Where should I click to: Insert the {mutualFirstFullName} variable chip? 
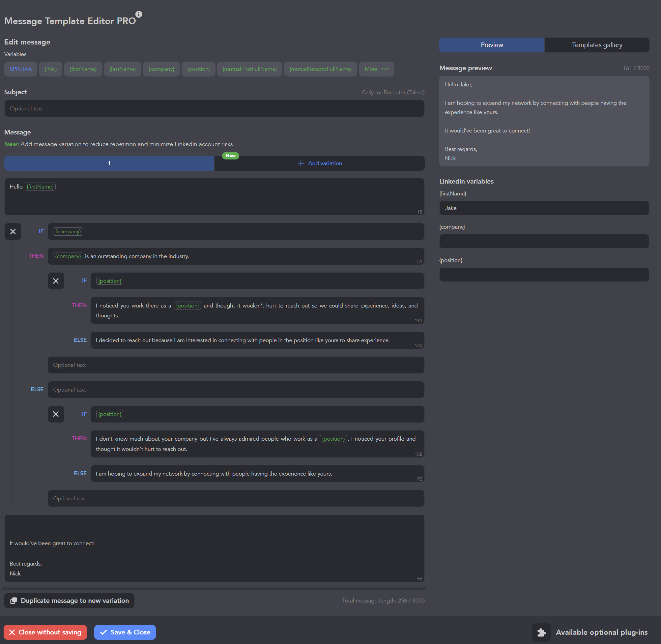(x=249, y=69)
